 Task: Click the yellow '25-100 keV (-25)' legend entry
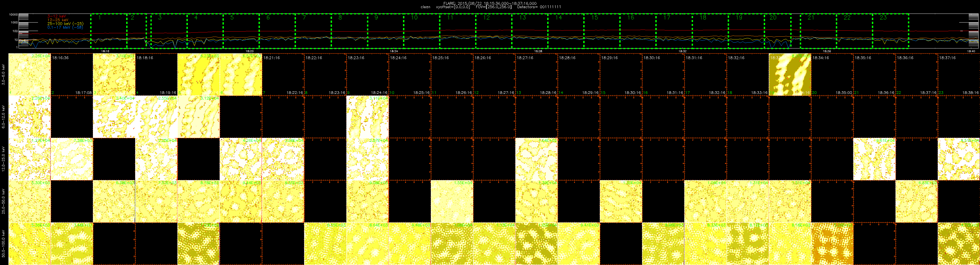coord(65,24)
